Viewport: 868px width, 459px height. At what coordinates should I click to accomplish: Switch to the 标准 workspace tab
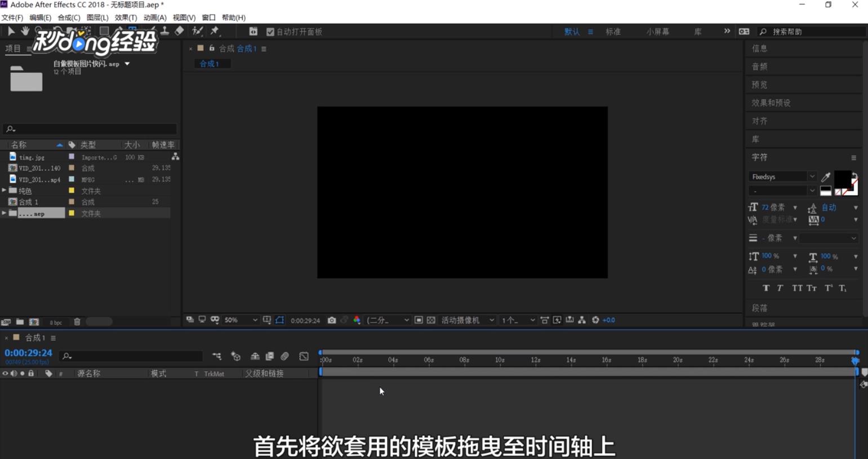click(613, 32)
